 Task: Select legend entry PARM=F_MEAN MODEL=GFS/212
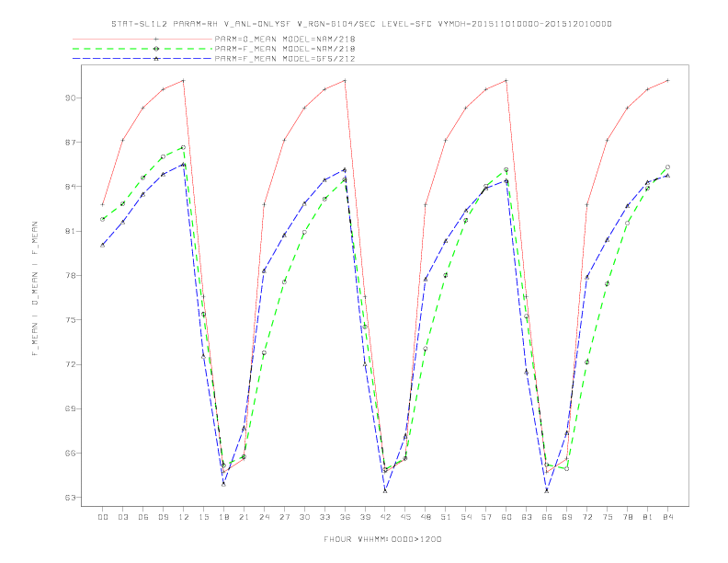214,59
